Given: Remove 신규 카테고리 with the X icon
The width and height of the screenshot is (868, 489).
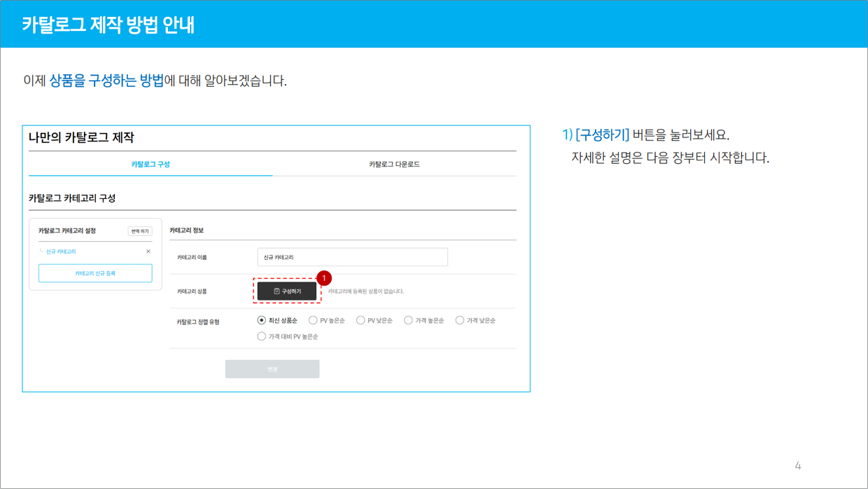Looking at the screenshot, I should coord(148,252).
